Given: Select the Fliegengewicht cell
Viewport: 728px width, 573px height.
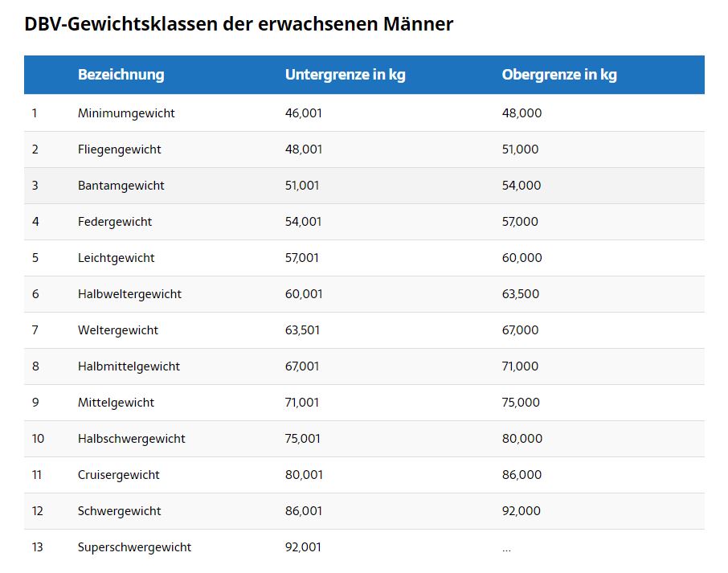Looking at the screenshot, I should tap(119, 149).
